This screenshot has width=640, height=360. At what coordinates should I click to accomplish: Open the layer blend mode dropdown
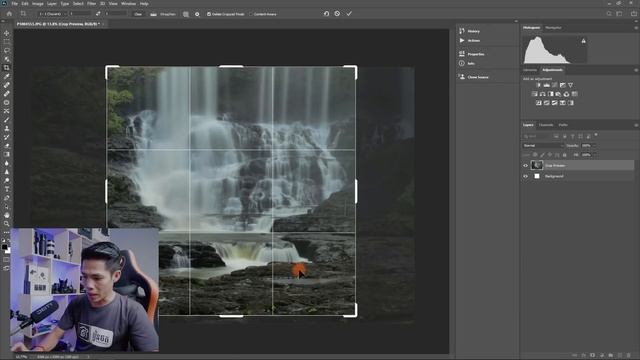(544, 146)
